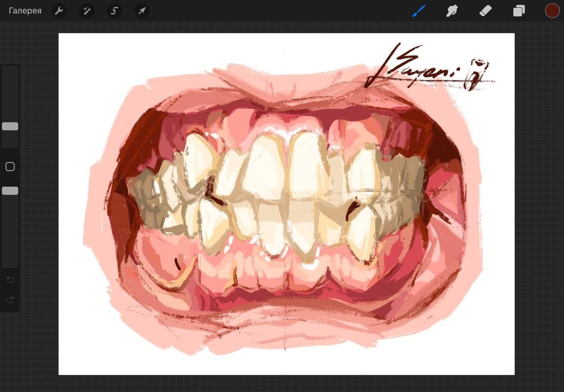Select the Smudge finger tool
This screenshot has height=392, width=564.
452,11
